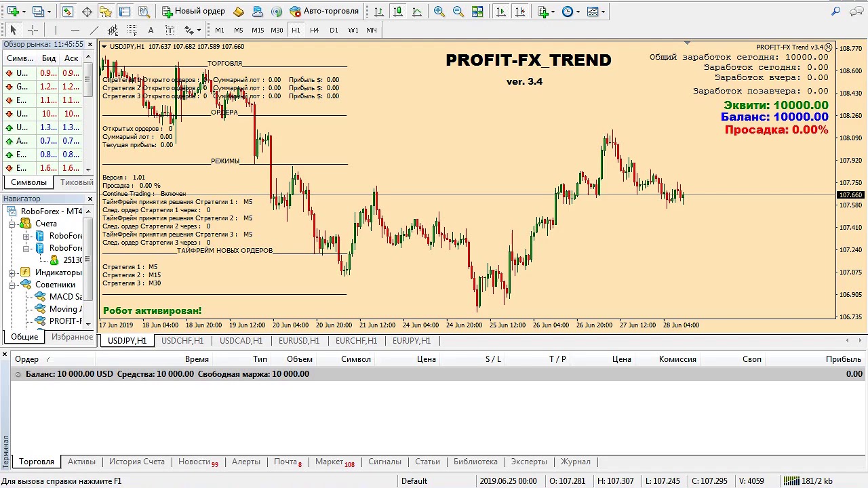Toggle the Navigator panel star-folder button
The image size is (868, 488).
pyautogui.click(x=106, y=12)
